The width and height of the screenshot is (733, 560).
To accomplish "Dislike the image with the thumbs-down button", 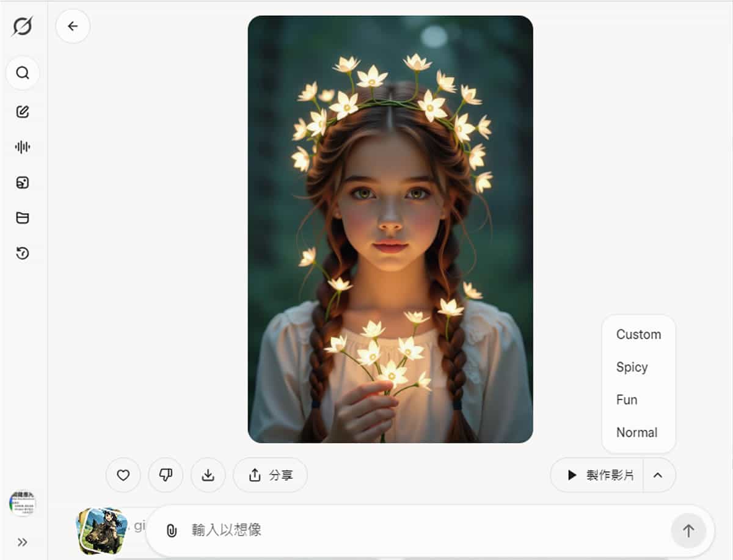I will click(x=166, y=475).
